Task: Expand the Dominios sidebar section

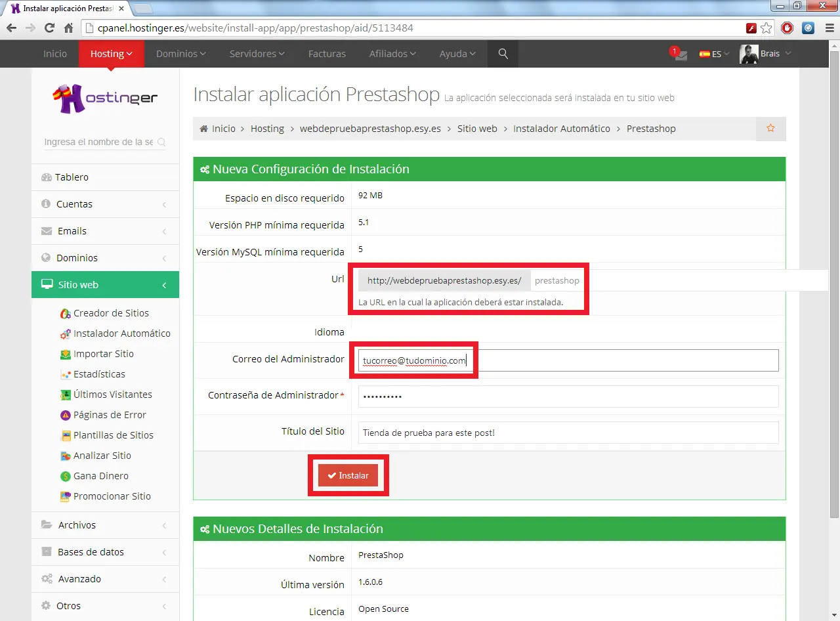Action: [x=105, y=258]
